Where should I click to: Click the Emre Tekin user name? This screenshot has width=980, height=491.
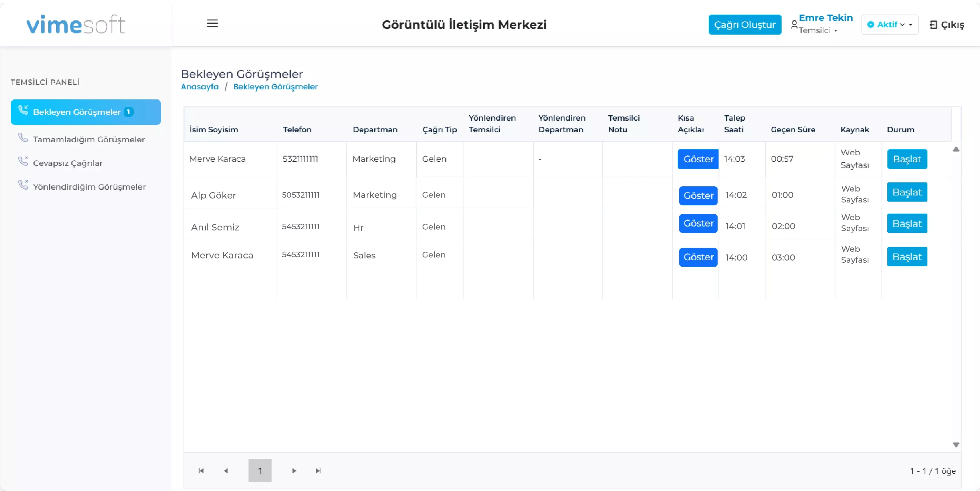coord(826,18)
